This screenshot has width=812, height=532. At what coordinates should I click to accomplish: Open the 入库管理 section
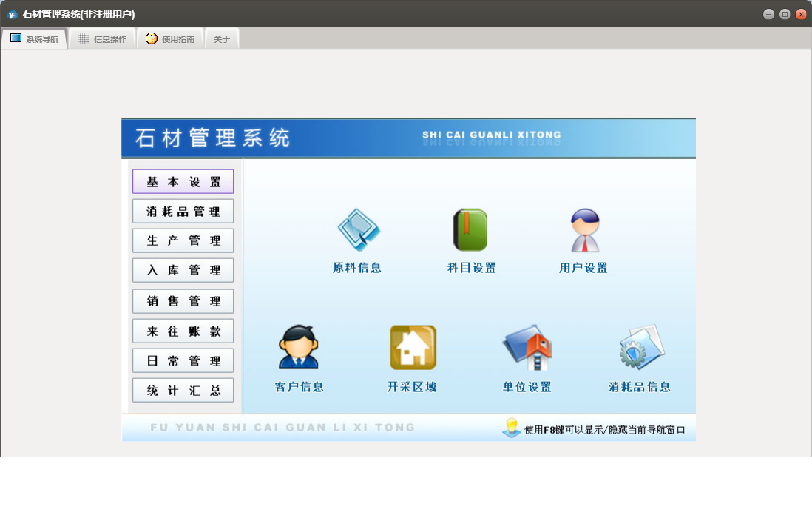pyautogui.click(x=183, y=271)
